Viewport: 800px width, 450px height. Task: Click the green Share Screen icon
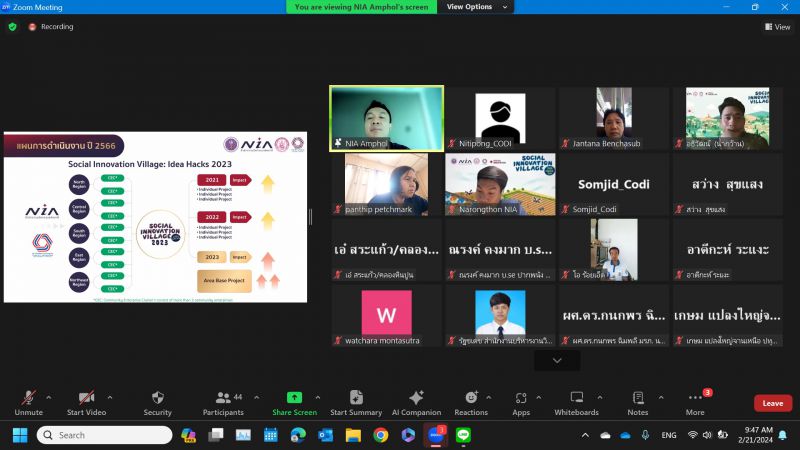pyautogui.click(x=294, y=398)
